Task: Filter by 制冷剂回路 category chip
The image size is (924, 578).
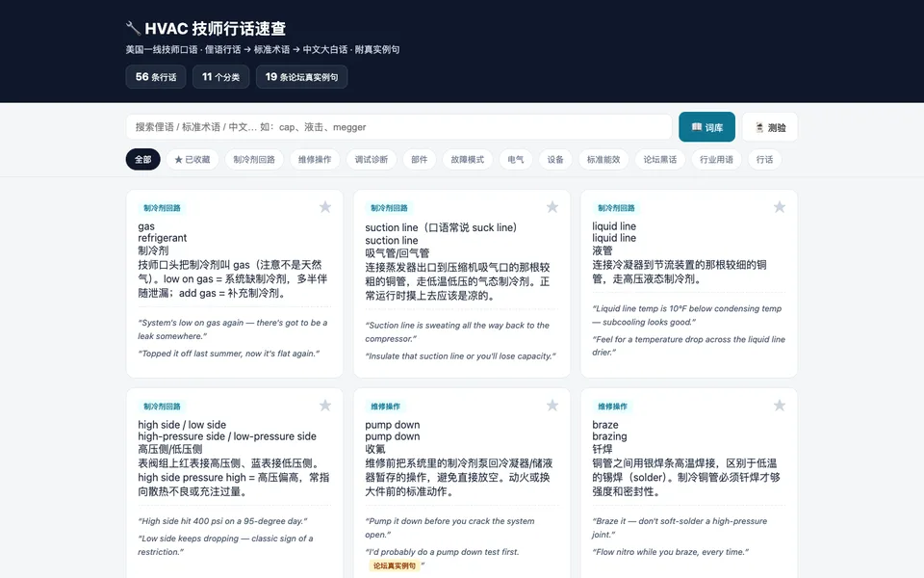Action: click(254, 159)
